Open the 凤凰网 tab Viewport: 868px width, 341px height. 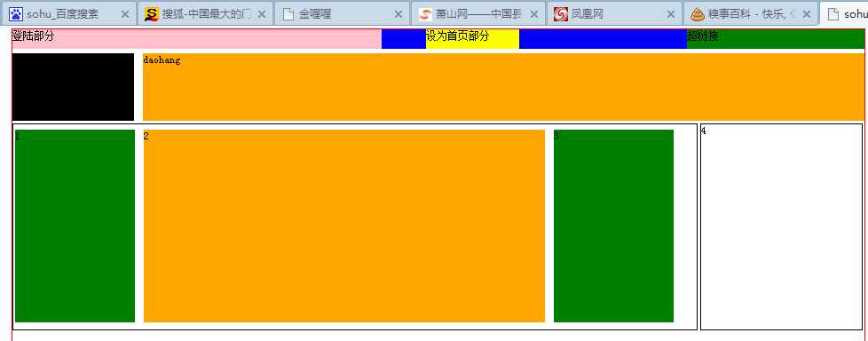(x=614, y=14)
